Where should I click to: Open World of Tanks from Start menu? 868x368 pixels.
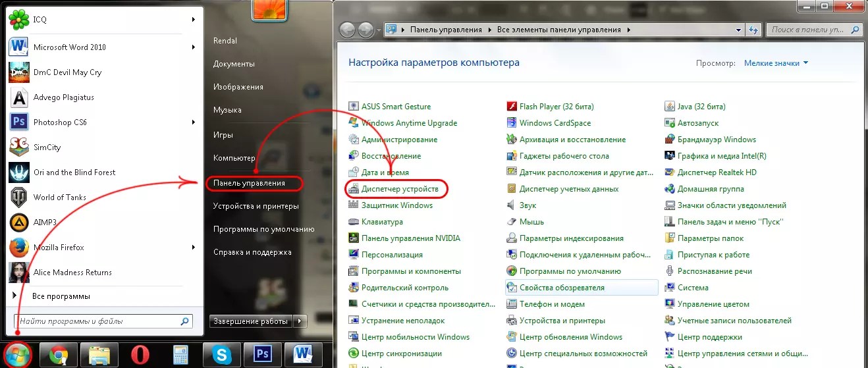[x=59, y=197]
